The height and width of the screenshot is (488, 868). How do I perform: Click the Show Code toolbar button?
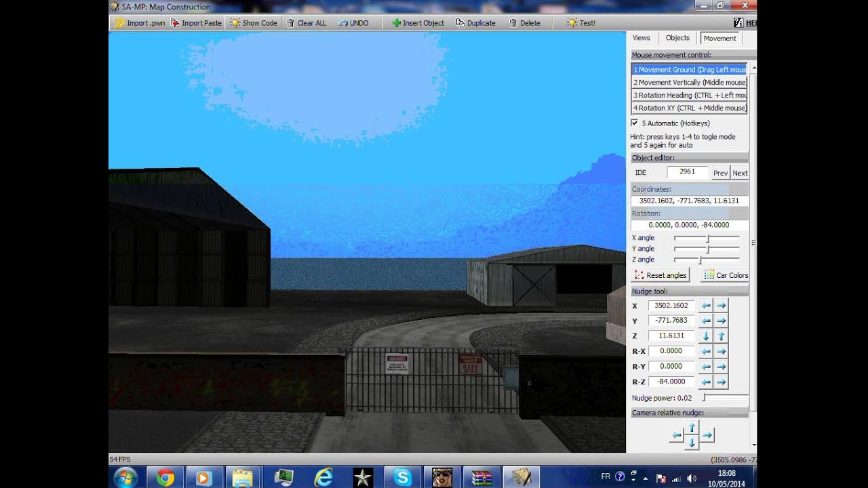tap(254, 23)
